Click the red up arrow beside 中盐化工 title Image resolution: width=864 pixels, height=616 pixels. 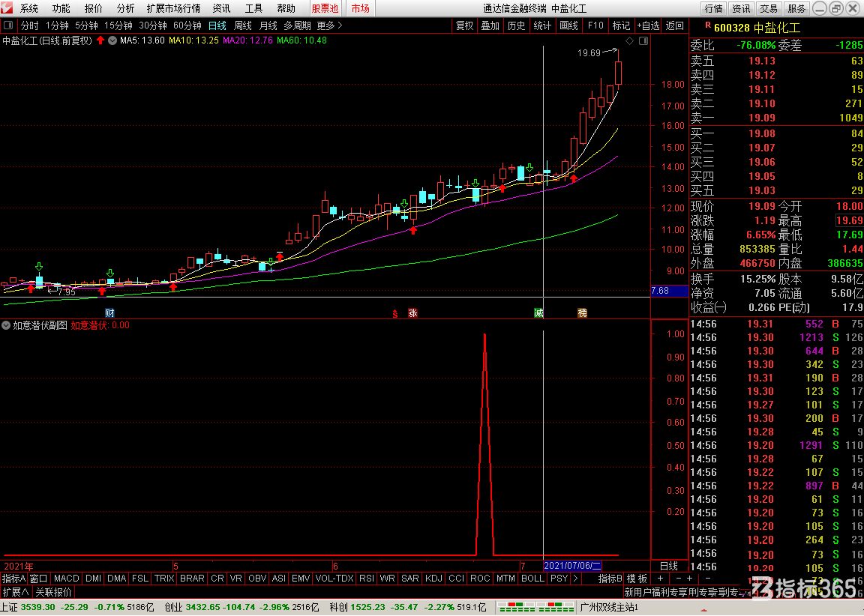100,40
